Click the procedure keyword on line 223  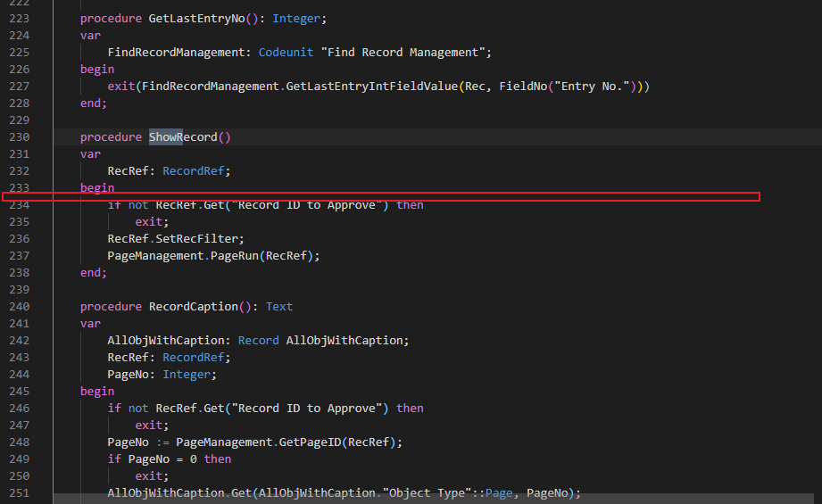click(x=111, y=19)
